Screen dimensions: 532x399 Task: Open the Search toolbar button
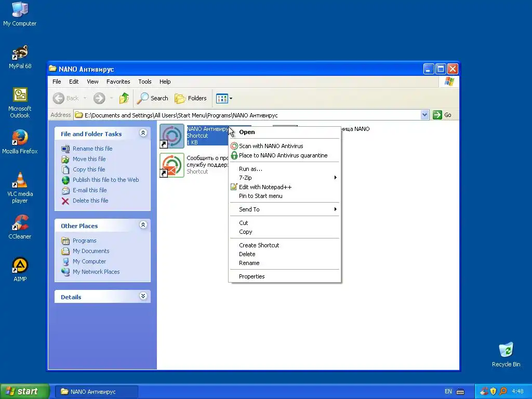(x=153, y=98)
